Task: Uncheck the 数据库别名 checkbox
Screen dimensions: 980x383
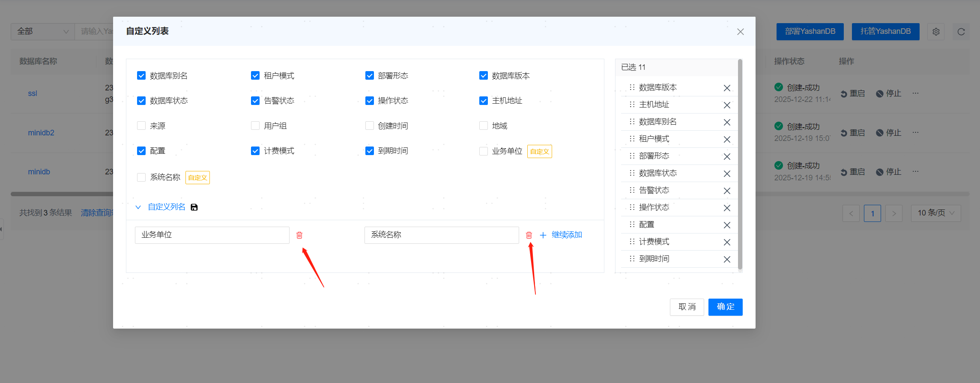Action: [141, 76]
